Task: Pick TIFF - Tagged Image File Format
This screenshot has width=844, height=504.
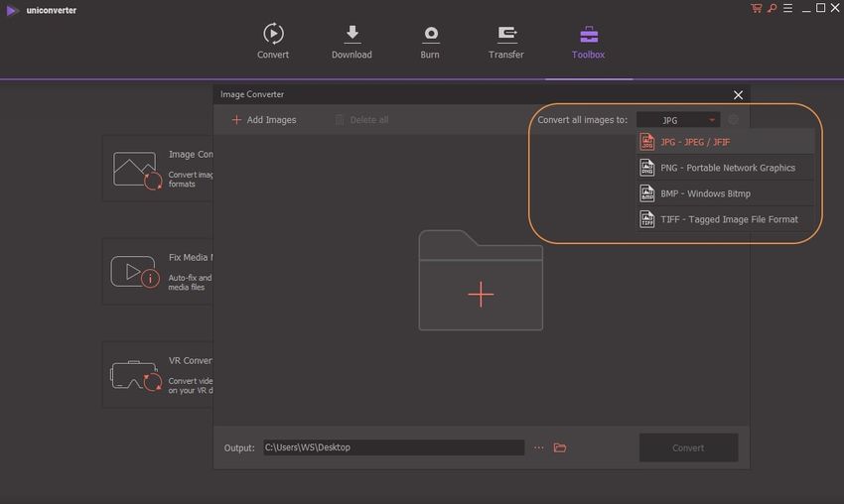Action: [x=727, y=219]
